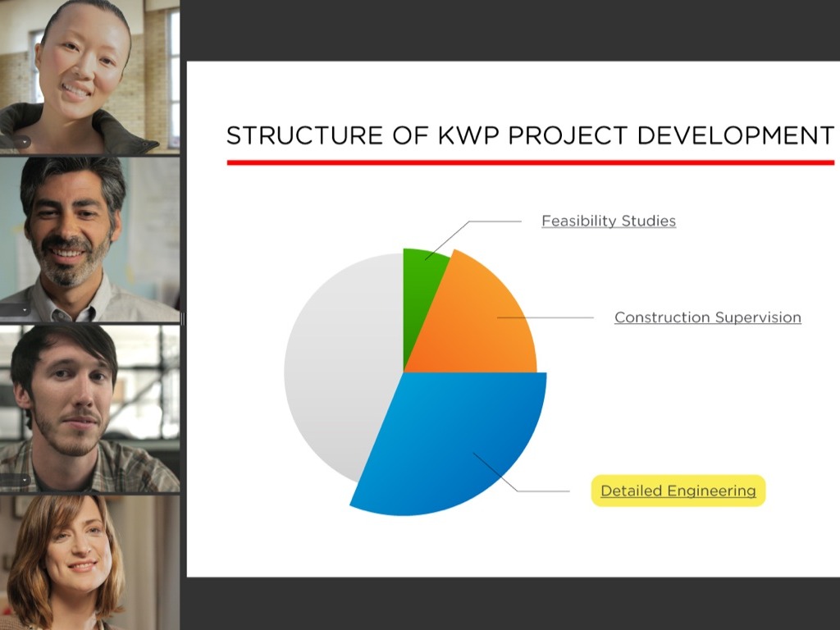Select the highlighted Detailed Engineering label
This screenshot has height=630, width=840.
point(678,491)
